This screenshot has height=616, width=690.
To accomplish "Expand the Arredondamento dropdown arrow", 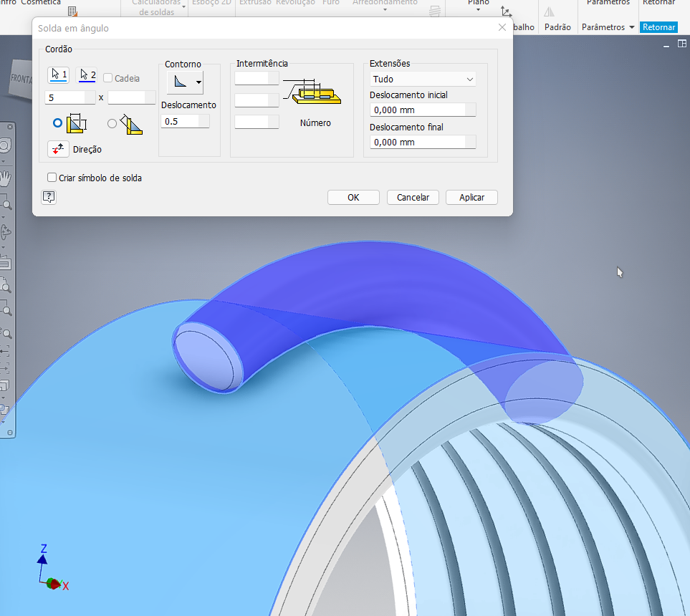I will [385, 10].
